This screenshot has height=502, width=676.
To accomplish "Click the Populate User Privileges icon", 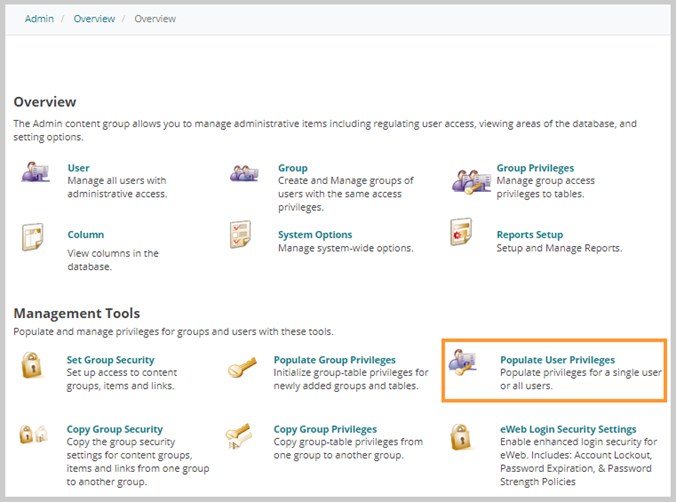I will [462, 362].
